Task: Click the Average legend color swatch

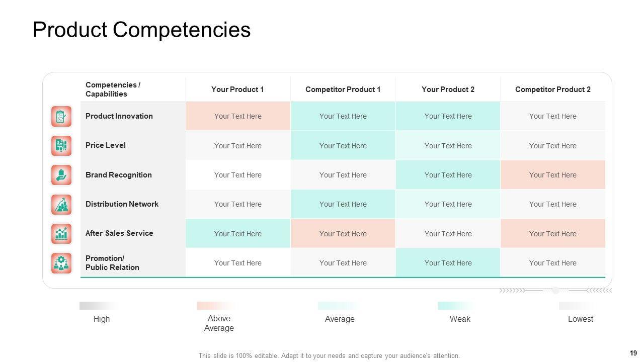Action: (338, 306)
